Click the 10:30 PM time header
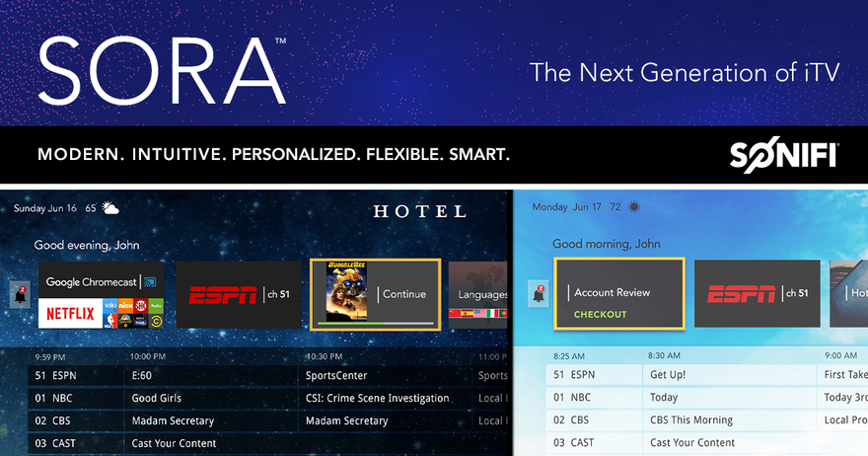The image size is (868, 456). [x=325, y=356]
